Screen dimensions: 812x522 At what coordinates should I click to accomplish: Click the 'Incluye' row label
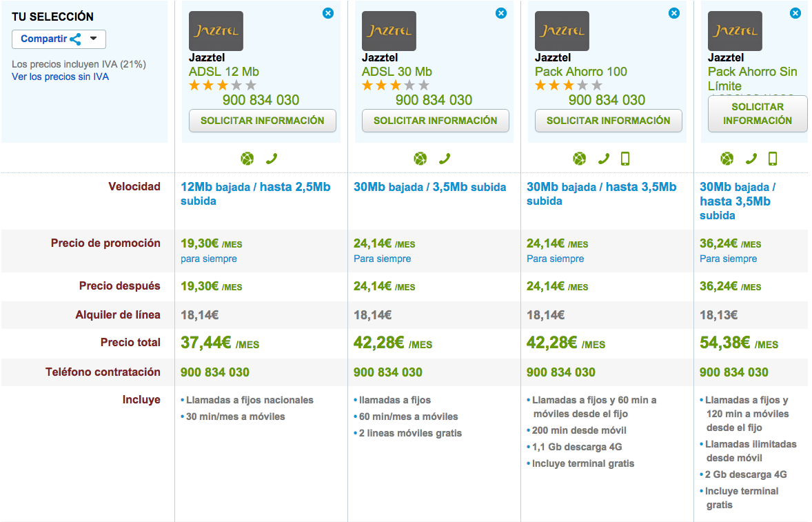141,400
